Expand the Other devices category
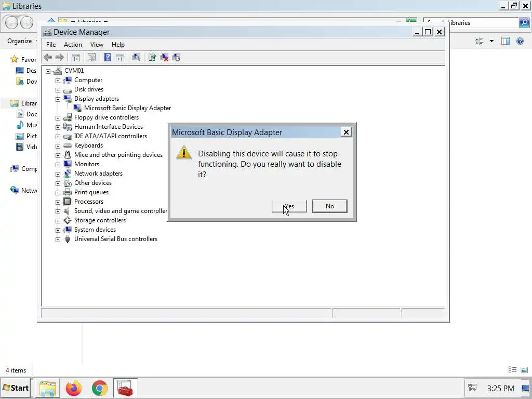Image resolution: width=532 pixels, height=399 pixels. pos(58,183)
